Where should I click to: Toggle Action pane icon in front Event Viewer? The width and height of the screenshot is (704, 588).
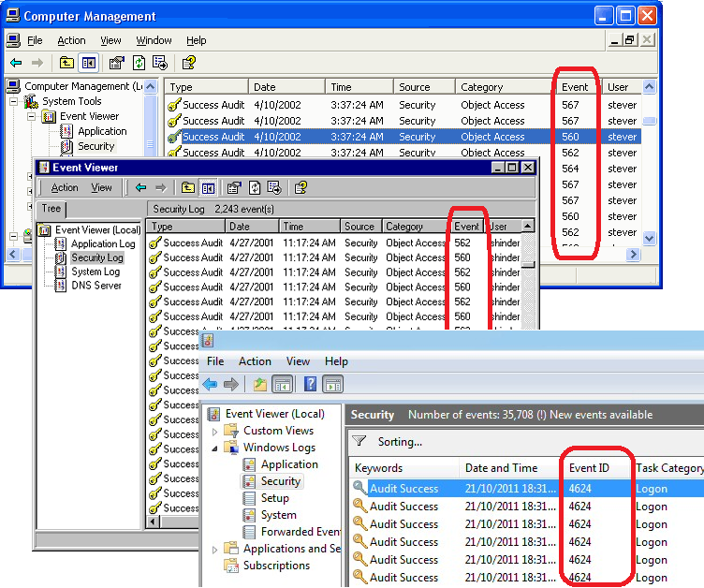tap(333, 385)
